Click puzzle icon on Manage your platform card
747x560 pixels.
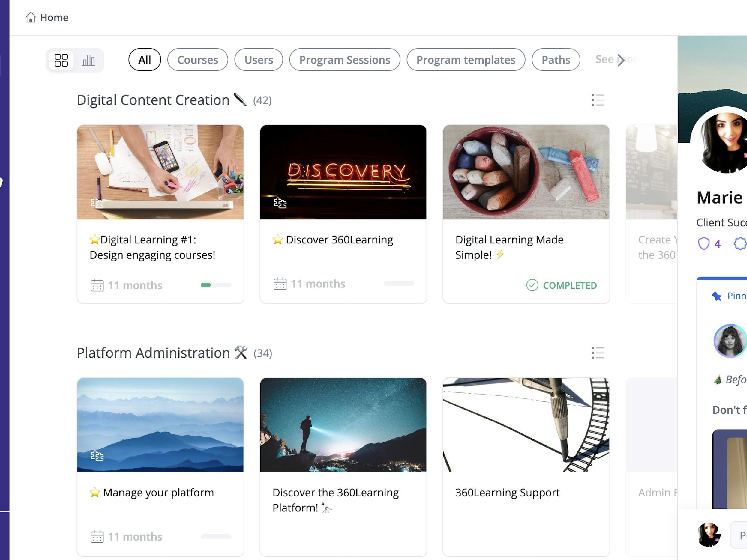[97, 456]
